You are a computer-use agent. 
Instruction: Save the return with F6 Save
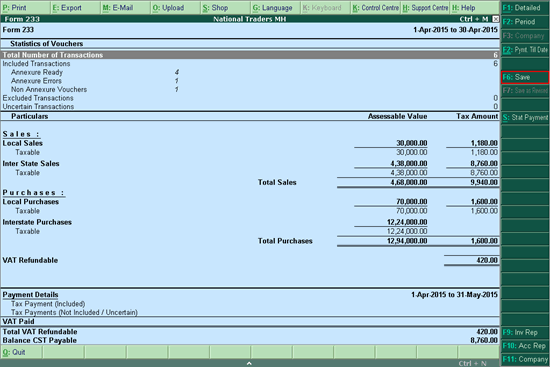[x=525, y=77]
